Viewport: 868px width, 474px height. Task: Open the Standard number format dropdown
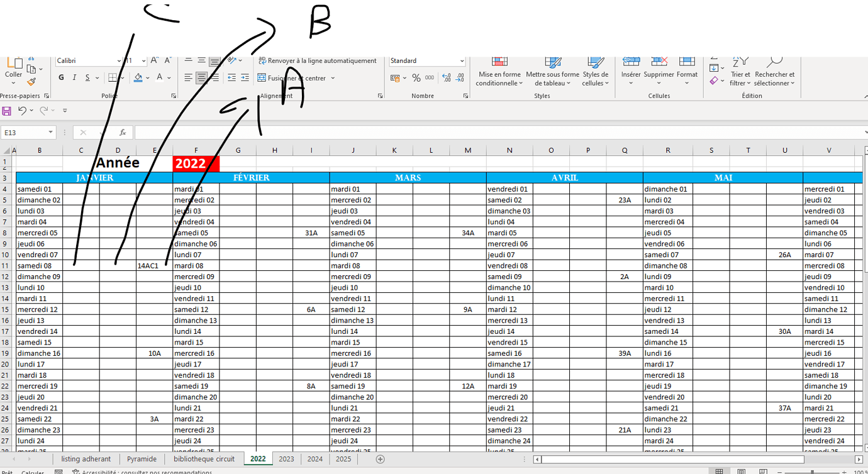click(462, 61)
